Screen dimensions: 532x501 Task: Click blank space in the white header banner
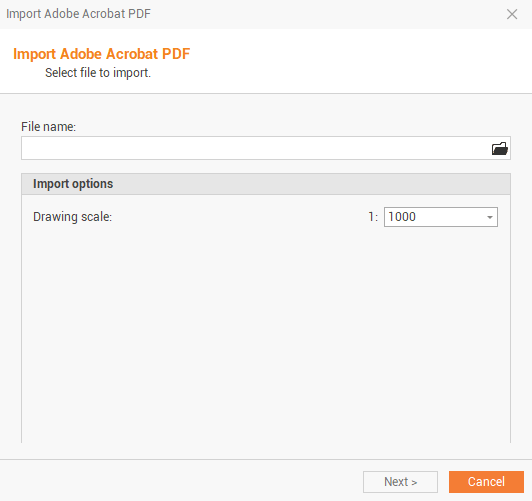tap(356, 61)
